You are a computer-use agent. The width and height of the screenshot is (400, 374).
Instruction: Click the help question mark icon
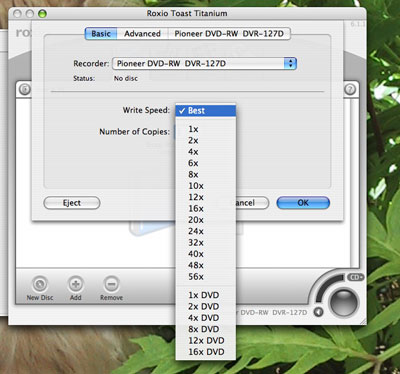coord(350,89)
